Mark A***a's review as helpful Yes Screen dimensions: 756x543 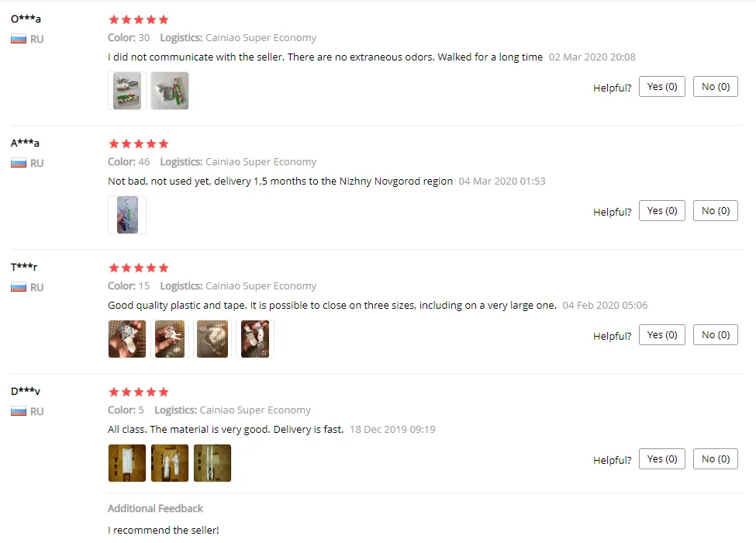click(662, 211)
